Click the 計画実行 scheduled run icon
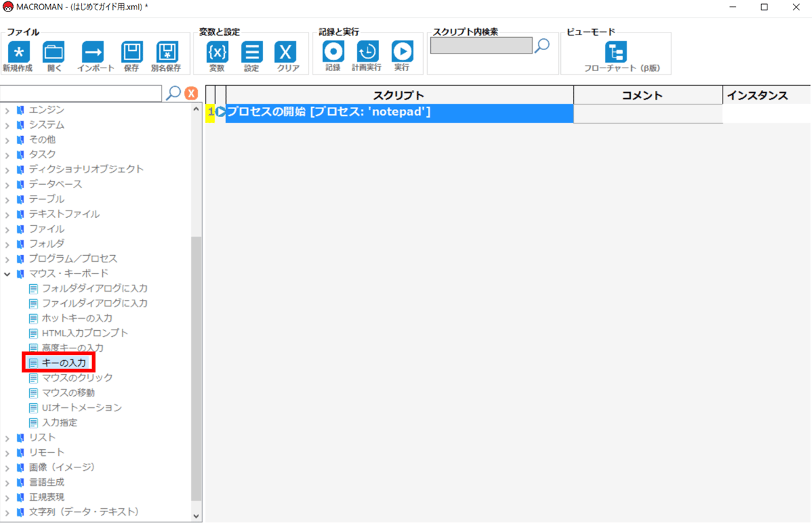This screenshot has height=523, width=812. (x=367, y=51)
